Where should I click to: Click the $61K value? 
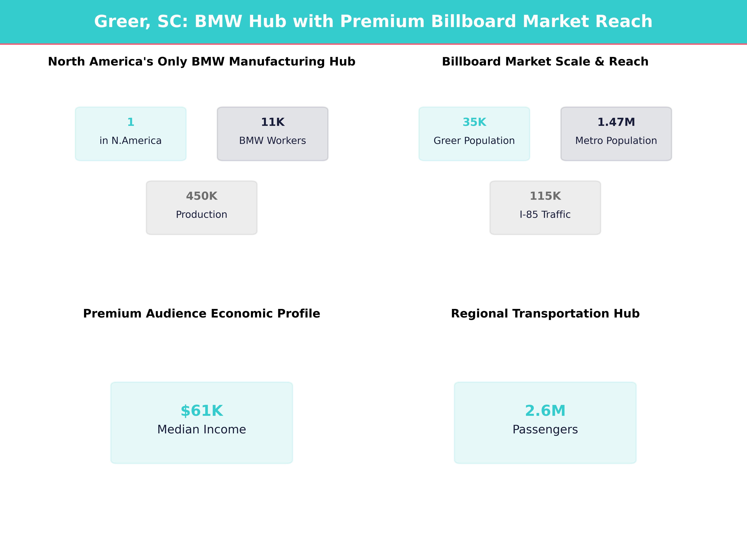click(x=202, y=411)
